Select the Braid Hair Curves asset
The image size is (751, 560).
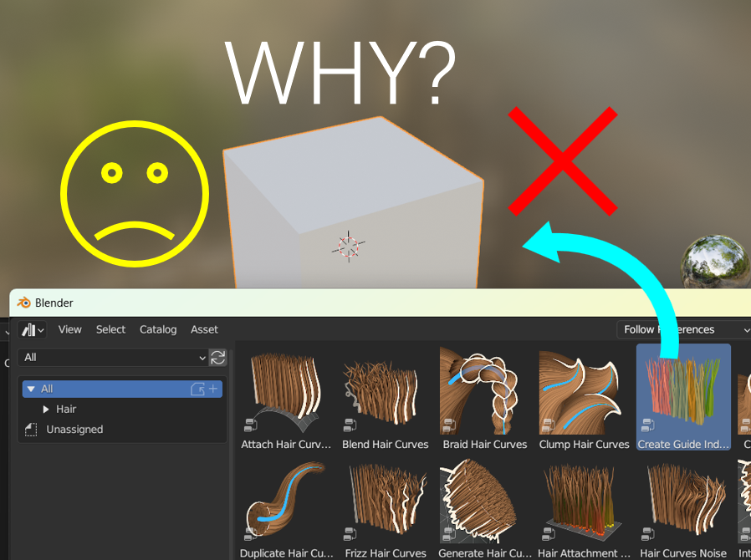[x=485, y=397]
